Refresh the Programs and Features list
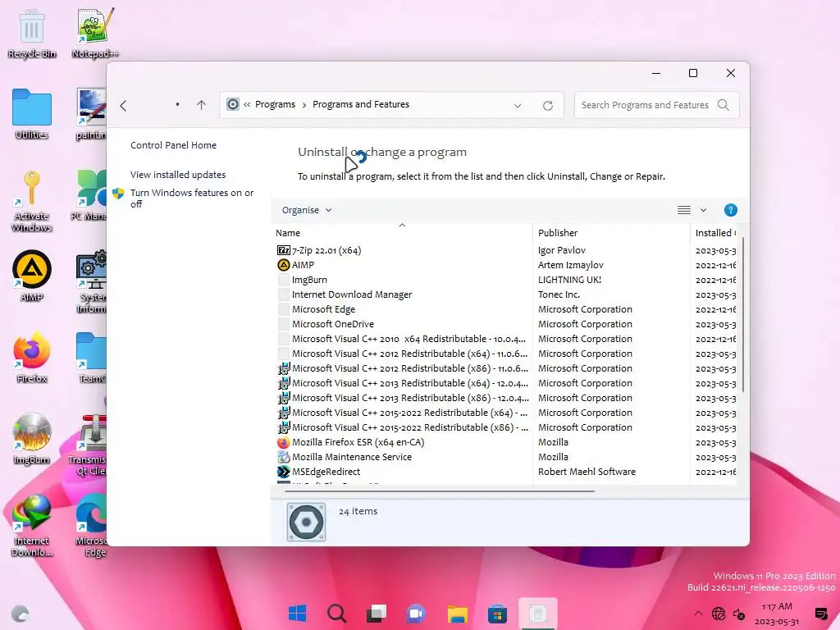Viewport: 840px width, 630px height. tap(547, 106)
